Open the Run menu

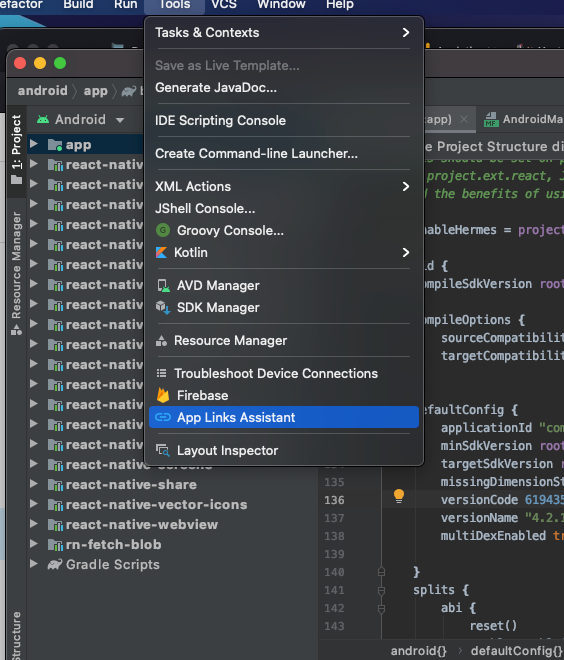(125, 5)
